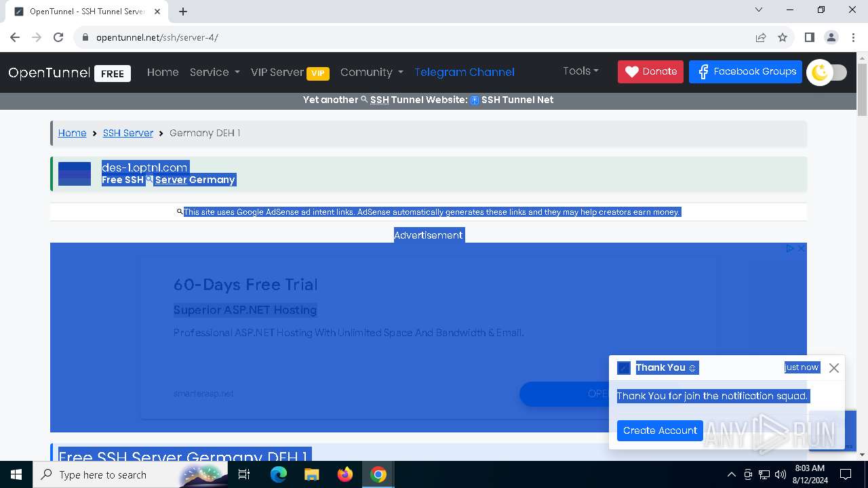Expand the Comunity dropdown menu
This screenshot has height=488, width=868.
pos(372,72)
